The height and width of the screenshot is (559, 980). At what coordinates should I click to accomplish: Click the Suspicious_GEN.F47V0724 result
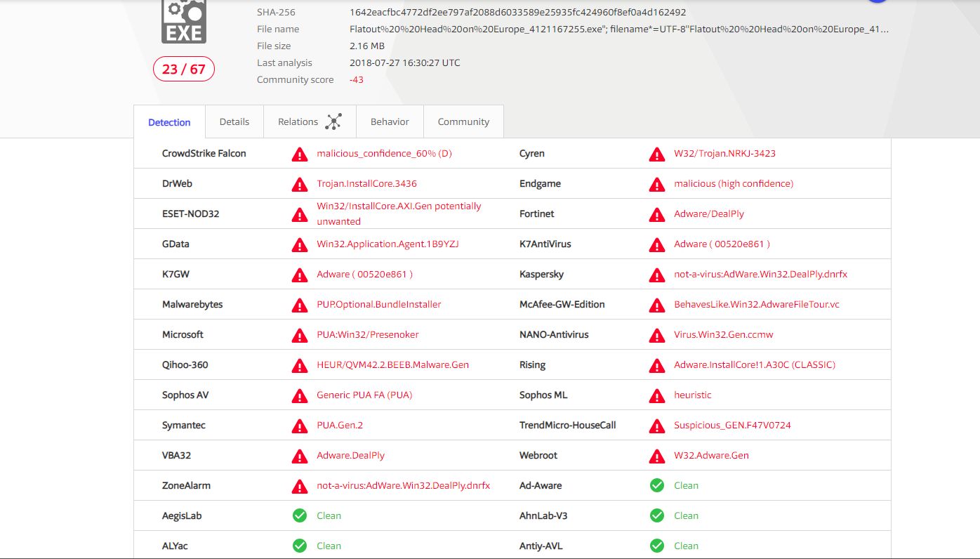[x=732, y=425]
